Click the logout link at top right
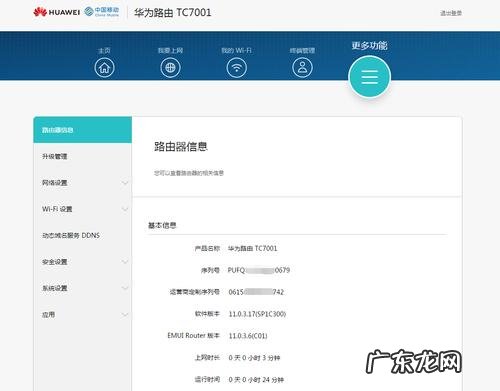500x391 pixels. coord(451,13)
